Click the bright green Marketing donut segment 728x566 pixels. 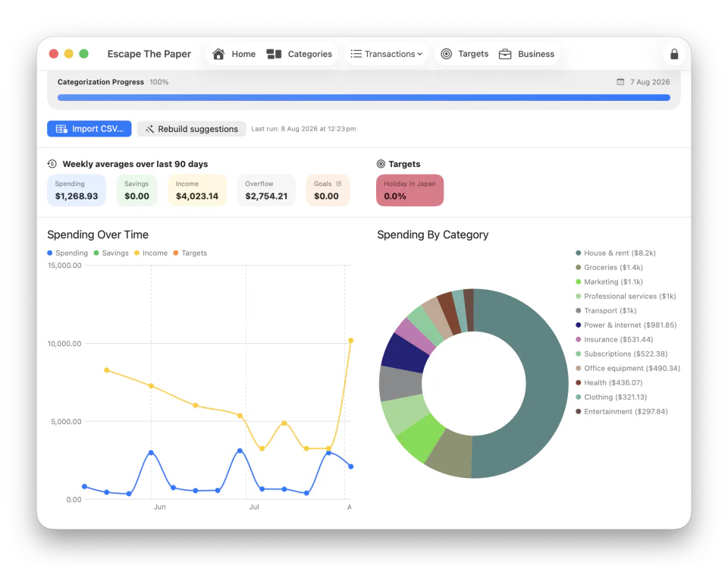[x=420, y=439]
